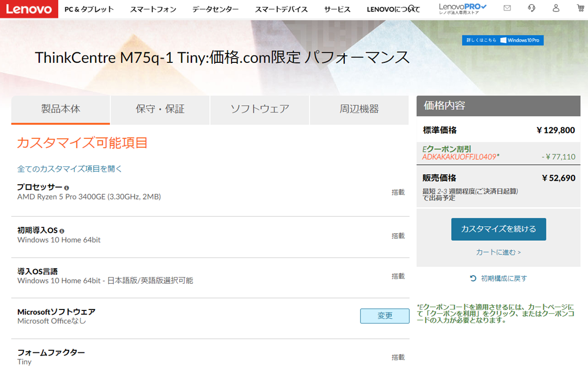Select the 製品本体 tab
This screenshot has height=377, width=588.
60,109
